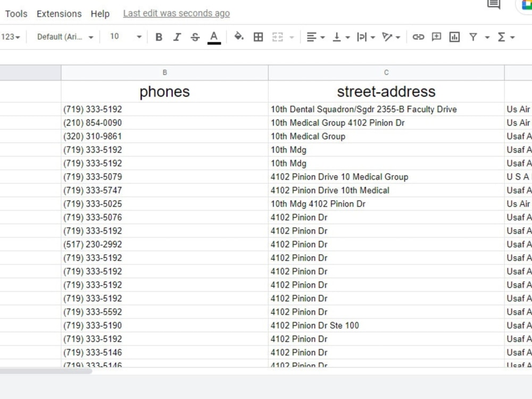The width and height of the screenshot is (532, 399).
Task: Select cell with (719) 333-5025
Action: (164, 204)
